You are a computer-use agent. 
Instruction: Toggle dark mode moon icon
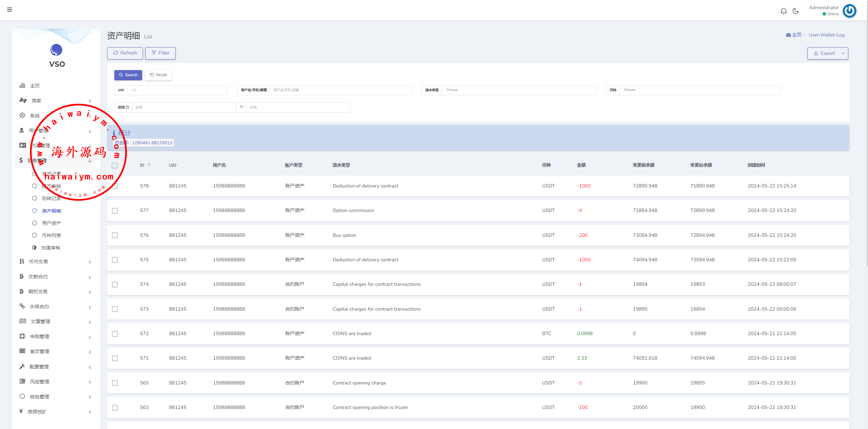796,11
